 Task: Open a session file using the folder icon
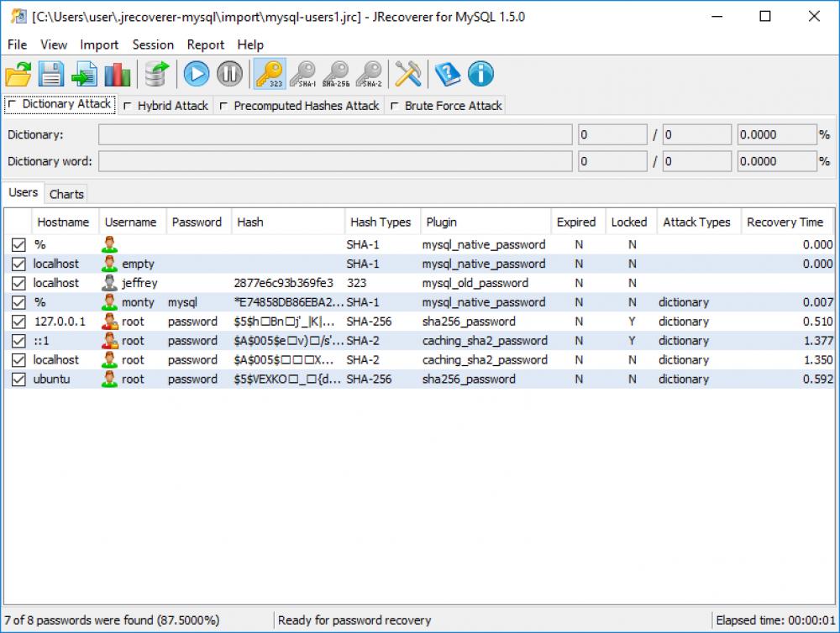click(18, 74)
